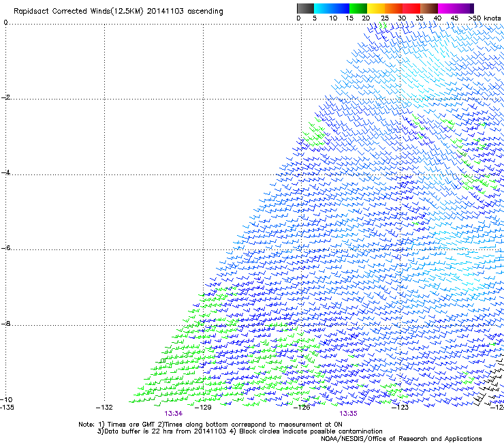Click the magenta 40-45 knots legend swatch

click(x=447, y=8)
